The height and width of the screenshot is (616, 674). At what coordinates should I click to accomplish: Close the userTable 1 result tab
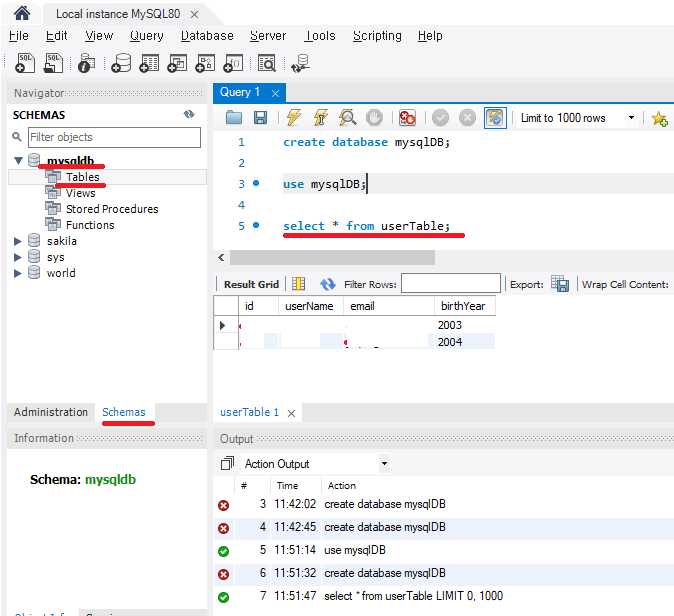click(291, 413)
